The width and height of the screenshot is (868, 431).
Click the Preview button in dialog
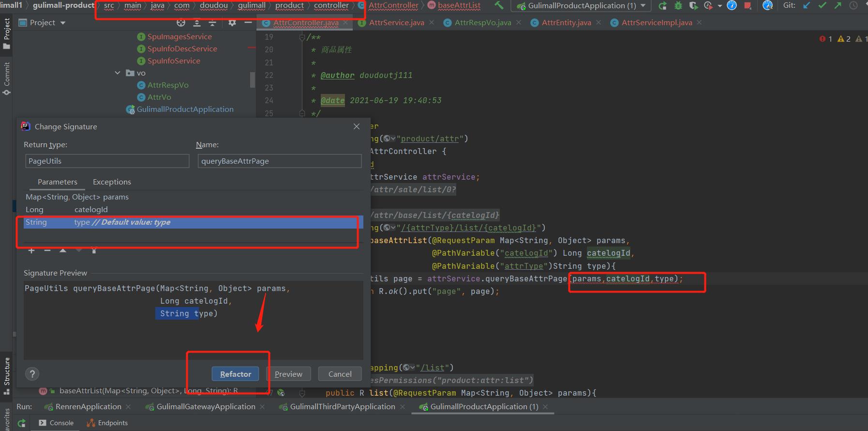click(x=288, y=374)
